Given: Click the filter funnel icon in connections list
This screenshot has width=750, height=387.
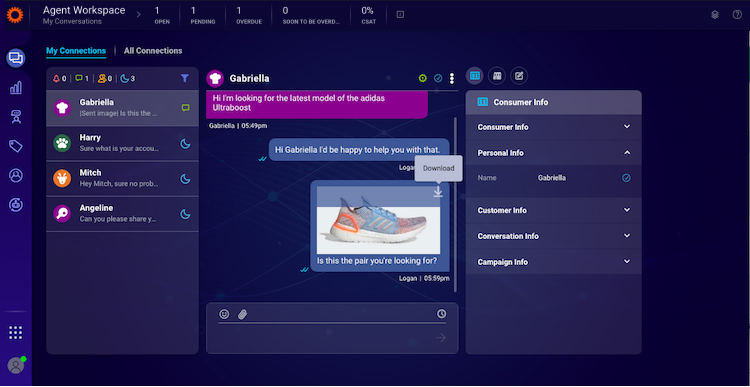Looking at the screenshot, I should point(185,78).
